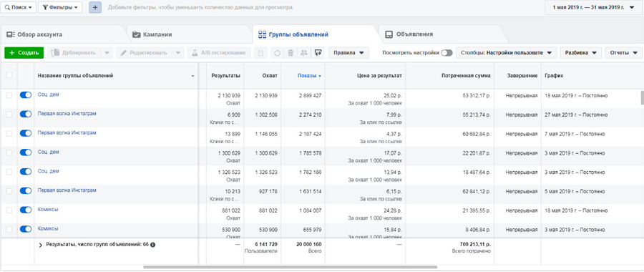Click the filter hint text field
Image resolution: width=644 pixels, height=272 pixels.
tap(201, 7)
